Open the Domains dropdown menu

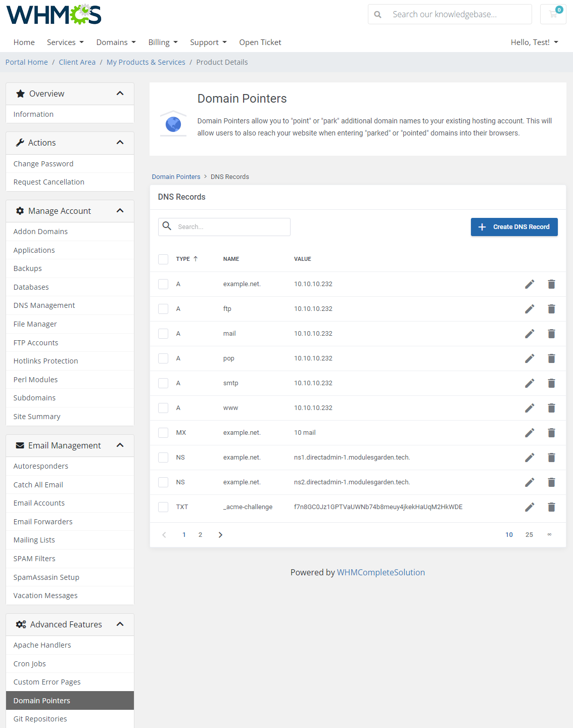coord(116,42)
